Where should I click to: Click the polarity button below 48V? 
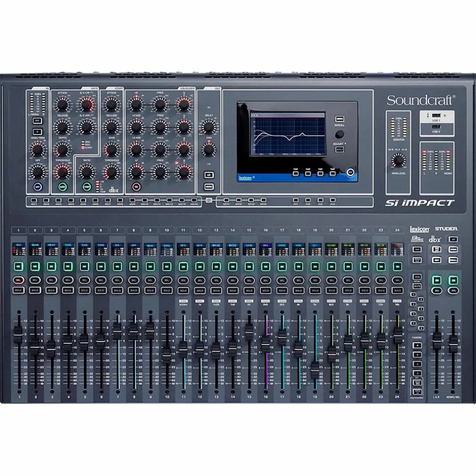pos(38,132)
